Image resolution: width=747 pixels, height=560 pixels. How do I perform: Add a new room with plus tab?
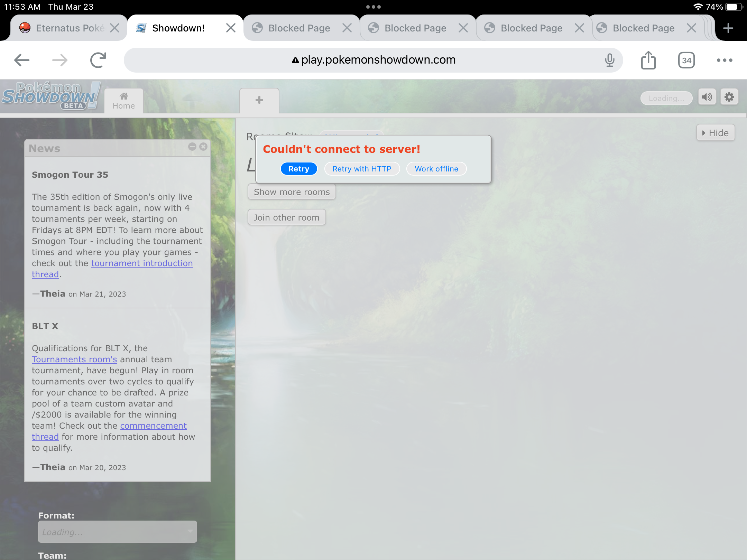click(259, 100)
